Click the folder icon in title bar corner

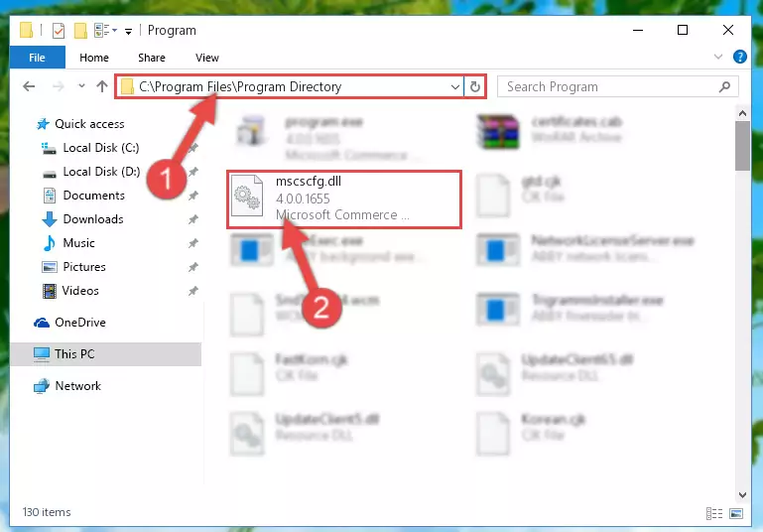pyautogui.click(x=26, y=30)
